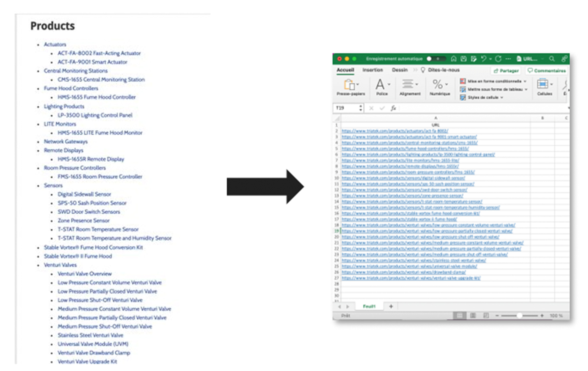Click the zoom out minus icon
This screenshot has height=371, width=588.
click(x=497, y=316)
